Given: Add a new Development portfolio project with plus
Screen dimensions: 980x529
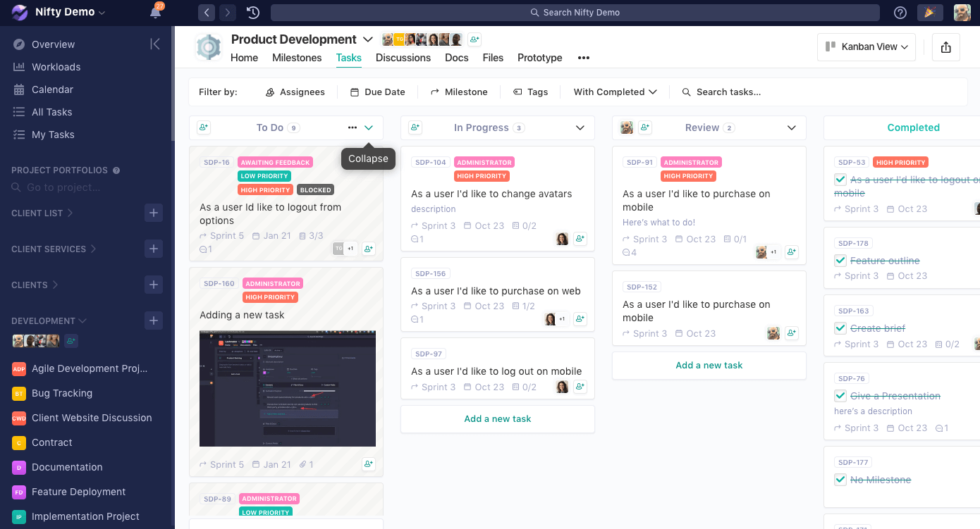Looking at the screenshot, I should (154, 320).
